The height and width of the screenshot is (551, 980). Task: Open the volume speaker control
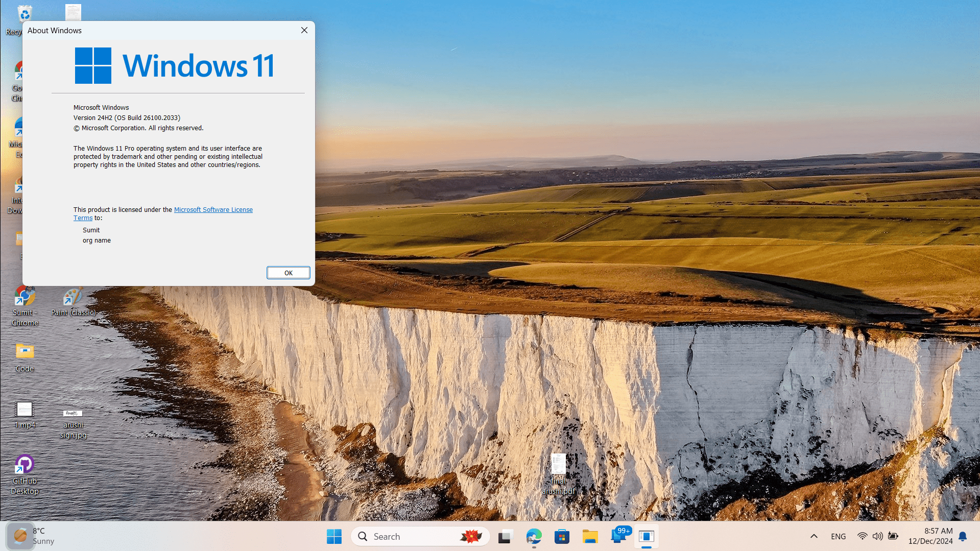[877, 536]
